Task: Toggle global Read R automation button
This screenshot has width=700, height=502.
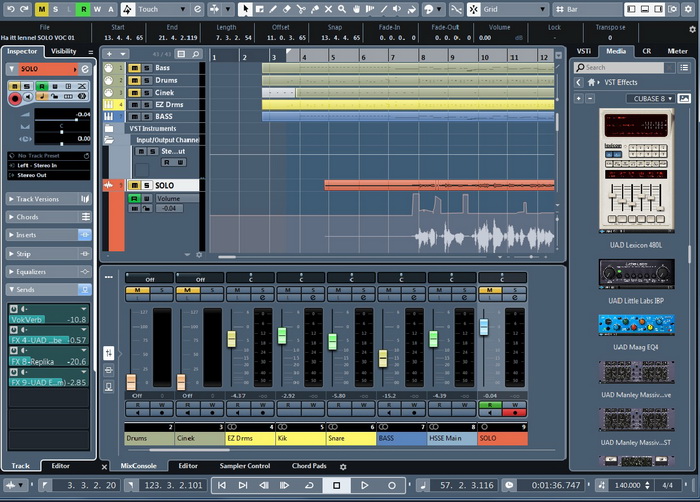Action: click(83, 9)
